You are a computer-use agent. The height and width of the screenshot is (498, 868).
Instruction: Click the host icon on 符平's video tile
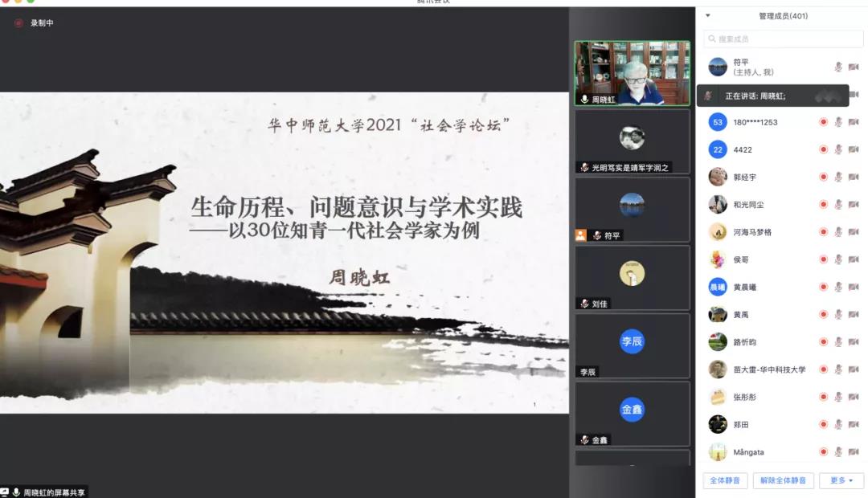(580, 235)
